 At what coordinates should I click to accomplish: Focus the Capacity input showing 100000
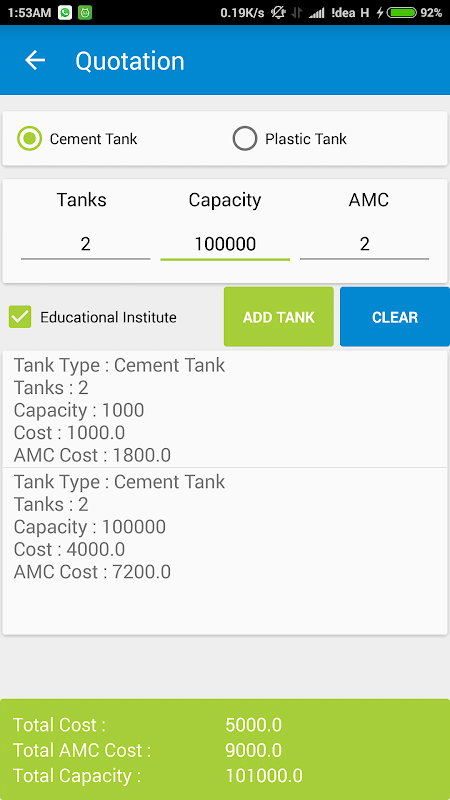[225, 244]
